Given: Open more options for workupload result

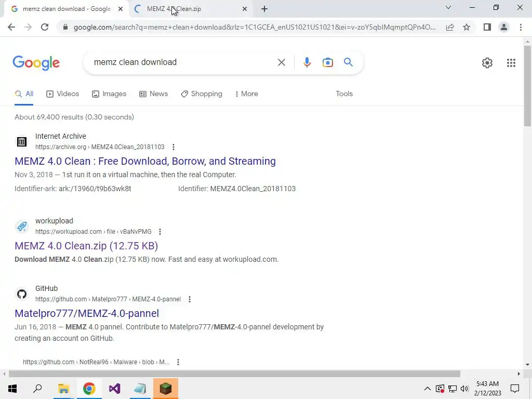Looking at the screenshot, I should click(x=160, y=232).
